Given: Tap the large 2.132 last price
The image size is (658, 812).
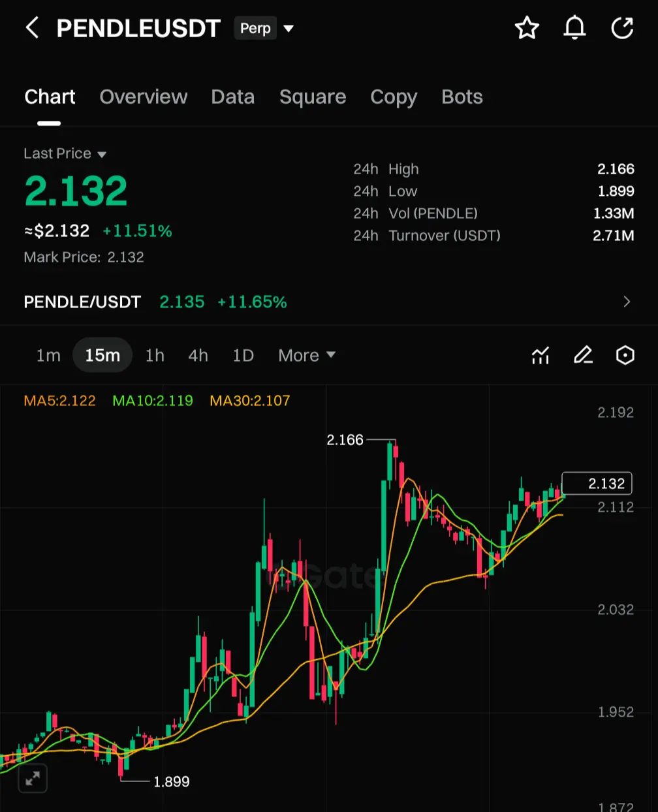Looking at the screenshot, I should click(76, 191).
